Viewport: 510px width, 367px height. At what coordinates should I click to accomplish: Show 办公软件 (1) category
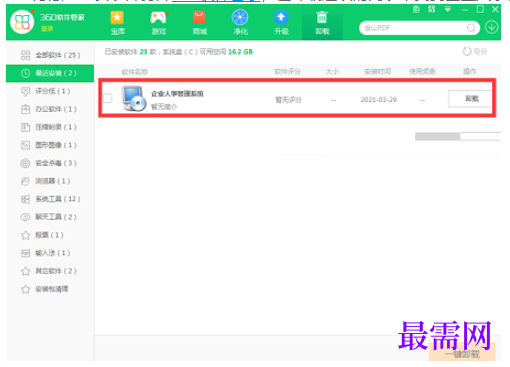click(x=50, y=109)
